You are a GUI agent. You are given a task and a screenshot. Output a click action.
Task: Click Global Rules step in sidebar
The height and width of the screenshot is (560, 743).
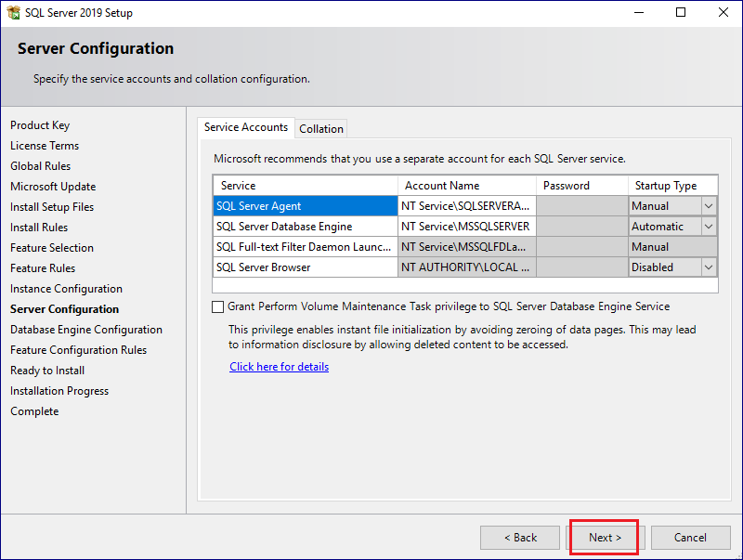[x=40, y=166]
